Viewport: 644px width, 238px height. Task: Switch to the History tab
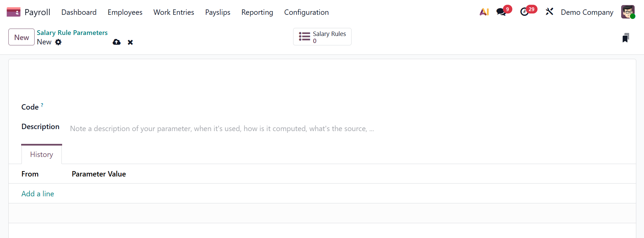pos(42,154)
